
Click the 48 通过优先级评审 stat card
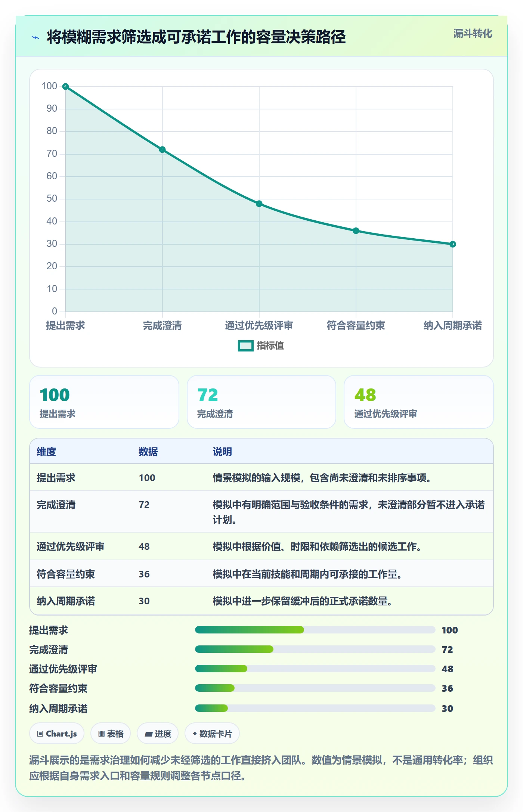tap(419, 402)
